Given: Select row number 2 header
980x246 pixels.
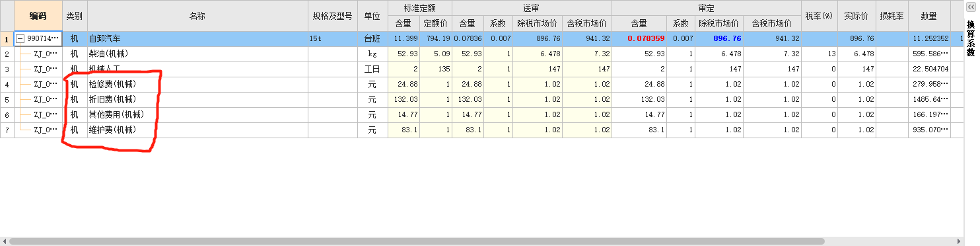Looking at the screenshot, I should coord(7,54).
